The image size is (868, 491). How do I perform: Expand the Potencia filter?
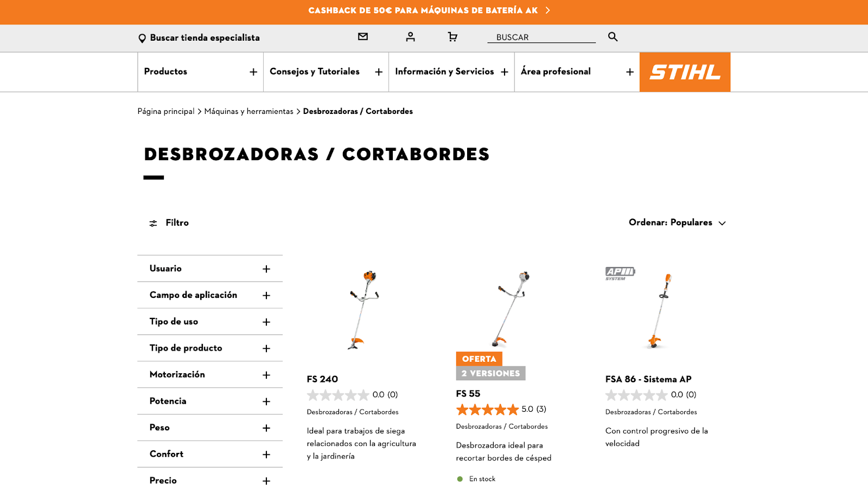(210, 401)
